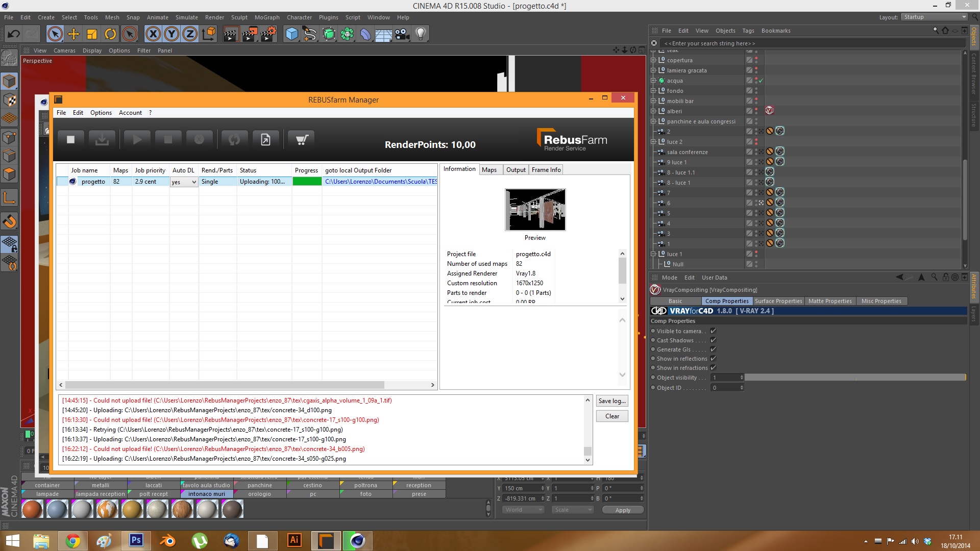
Task: Toggle the X axis lock icon
Action: pos(153,34)
